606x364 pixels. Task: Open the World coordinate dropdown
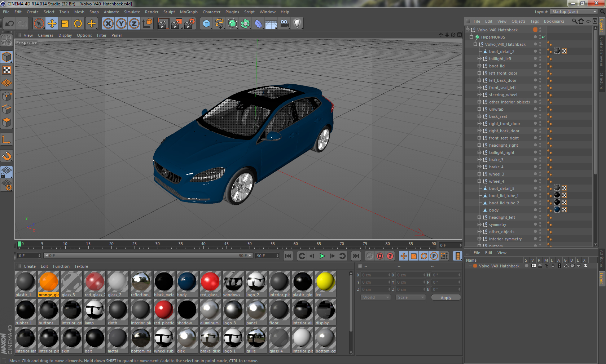376,297
